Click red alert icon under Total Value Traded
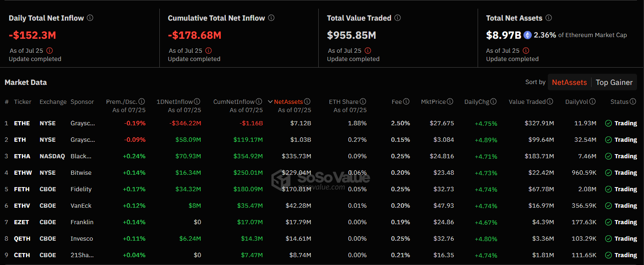The width and height of the screenshot is (644, 265). (368, 51)
